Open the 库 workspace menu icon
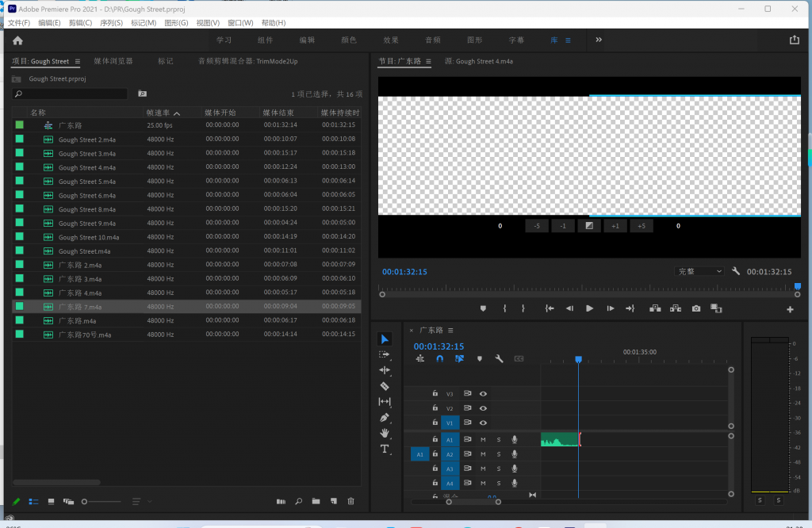The width and height of the screenshot is (812, 528). pos(568,40)
